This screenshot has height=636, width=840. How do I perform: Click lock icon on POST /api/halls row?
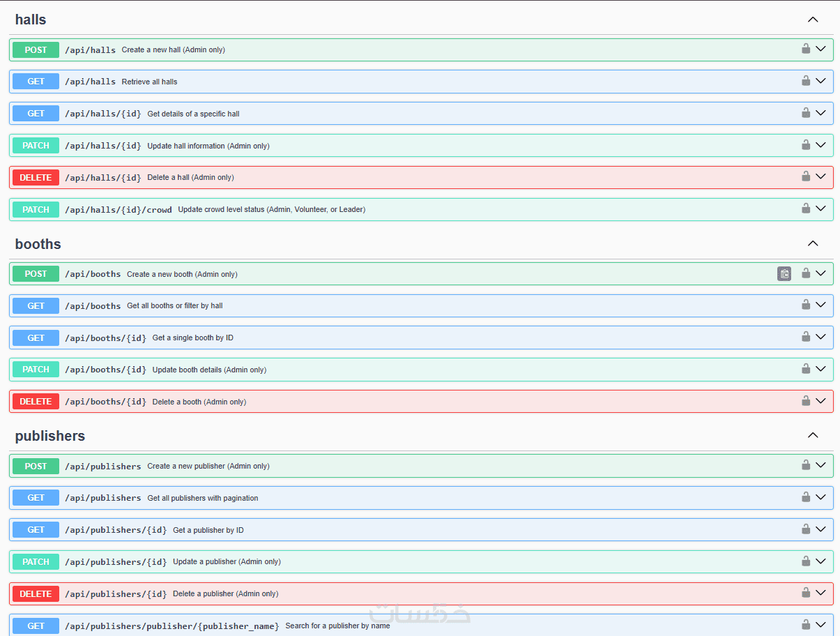[x=806, y=49]
